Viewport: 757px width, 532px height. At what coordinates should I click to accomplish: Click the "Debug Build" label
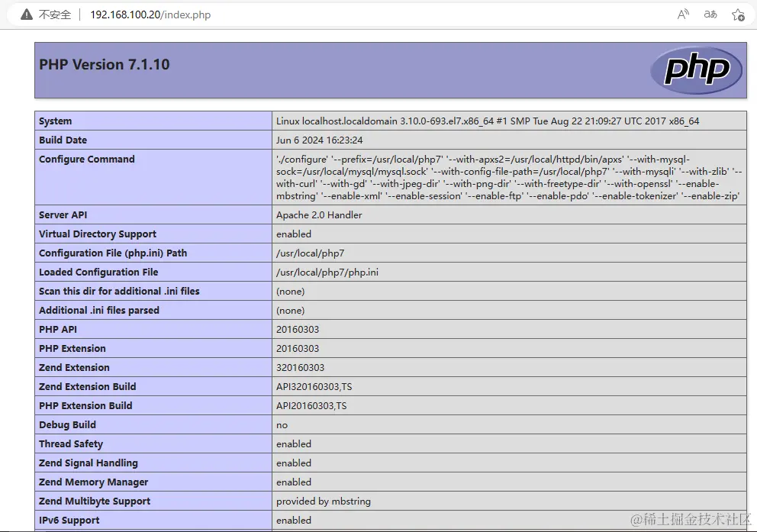[68, 425]
